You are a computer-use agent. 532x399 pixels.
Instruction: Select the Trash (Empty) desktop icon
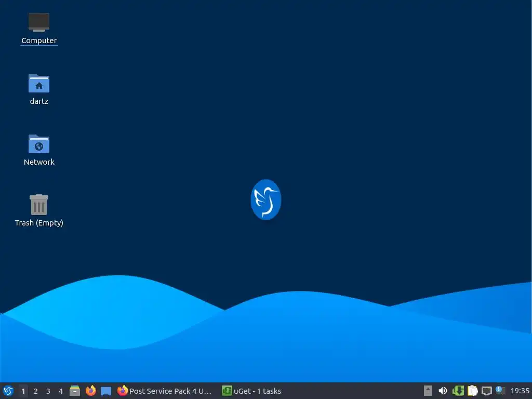(39, 211)
